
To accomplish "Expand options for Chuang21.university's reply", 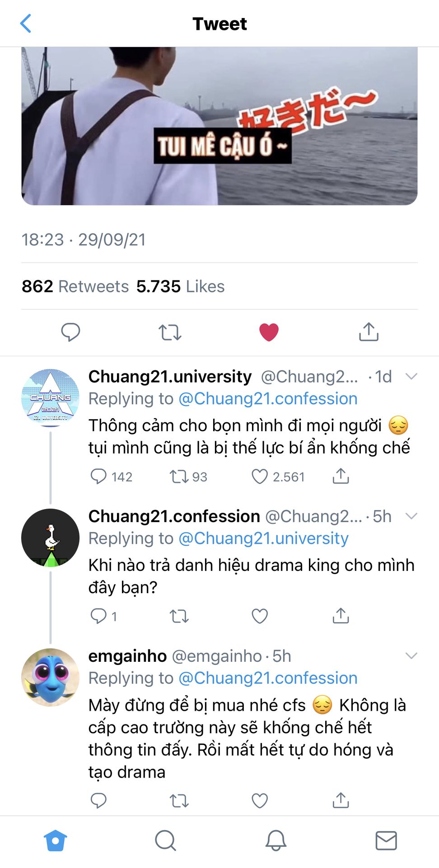I will click(x=411, y=377).
